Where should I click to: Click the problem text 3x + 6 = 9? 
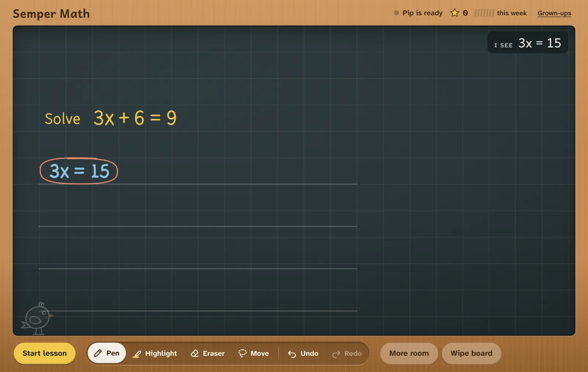(x=135, y=118)
